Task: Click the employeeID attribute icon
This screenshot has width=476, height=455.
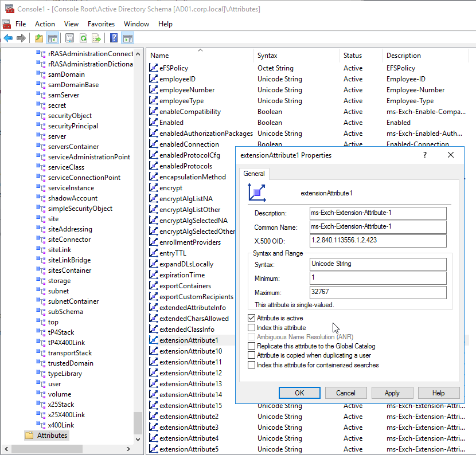Action: point(154,79)
